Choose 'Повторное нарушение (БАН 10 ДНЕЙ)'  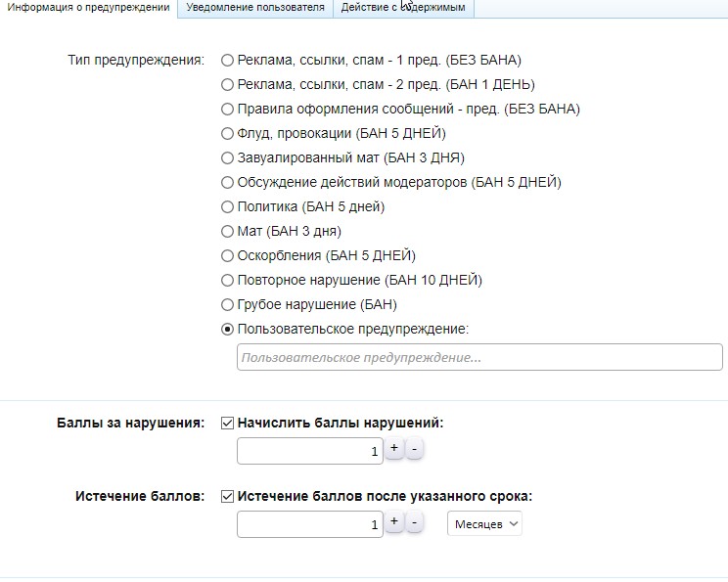click(228, 281)
